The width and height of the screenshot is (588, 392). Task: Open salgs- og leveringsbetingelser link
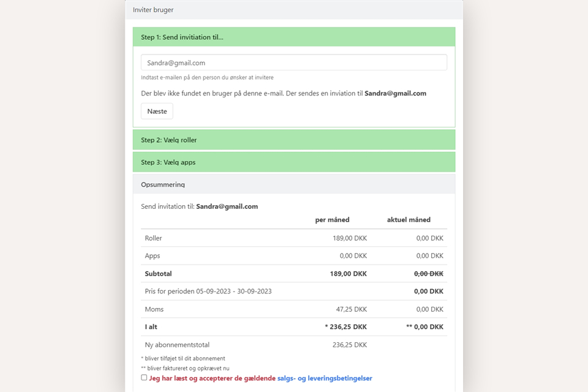tap(325, 379)
